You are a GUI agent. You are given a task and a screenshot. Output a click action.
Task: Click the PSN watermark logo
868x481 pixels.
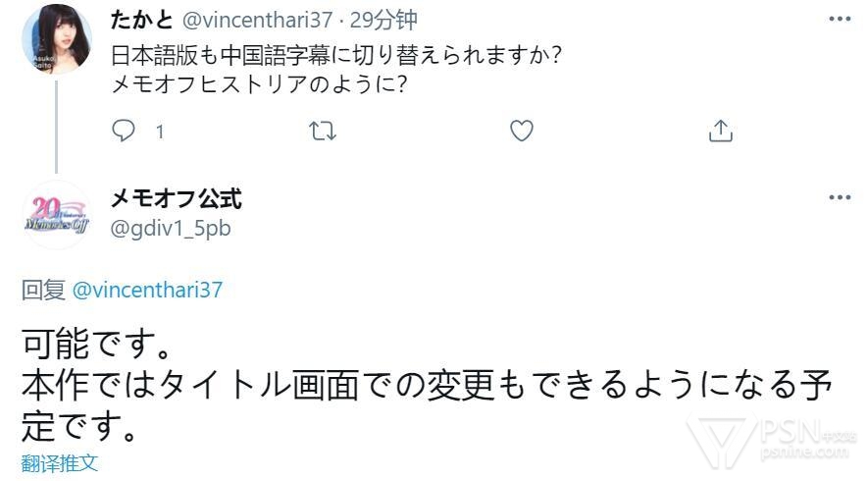pyautogui.click(x=770, y=441)
